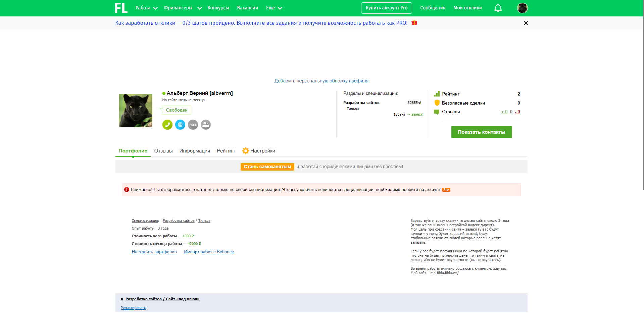The height and width of the screenshot is (313, 644).
Task: Open the Информация tab
Action: 195,151
